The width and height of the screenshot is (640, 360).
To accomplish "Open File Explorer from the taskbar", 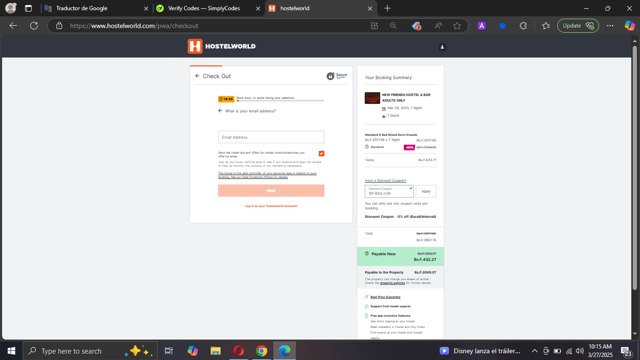I will (216, 351).
